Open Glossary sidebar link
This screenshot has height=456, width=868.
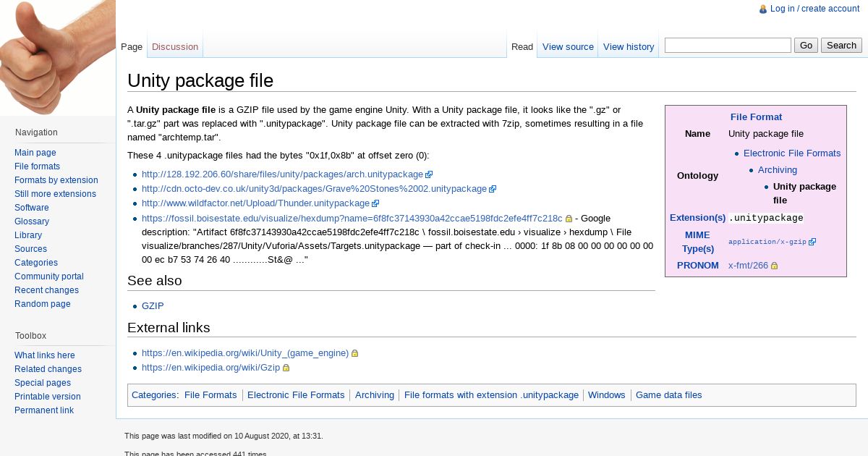pyautogui.click(x=32, y=221)
